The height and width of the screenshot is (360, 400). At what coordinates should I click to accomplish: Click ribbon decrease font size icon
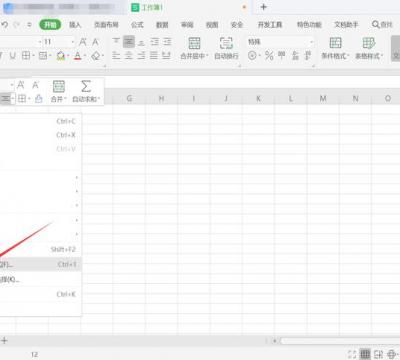click(x=95, y=42)
